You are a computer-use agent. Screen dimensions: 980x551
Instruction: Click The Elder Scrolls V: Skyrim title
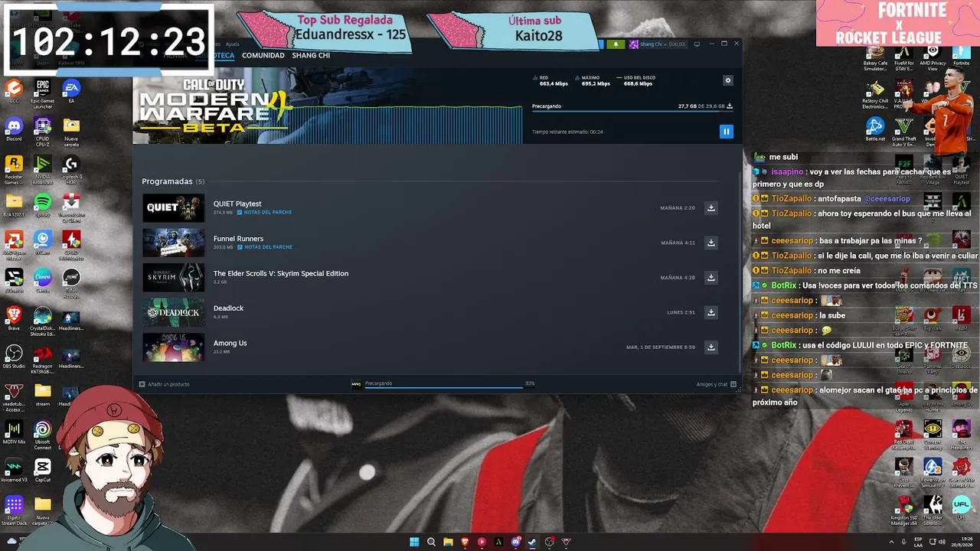(x=281, y=273)
